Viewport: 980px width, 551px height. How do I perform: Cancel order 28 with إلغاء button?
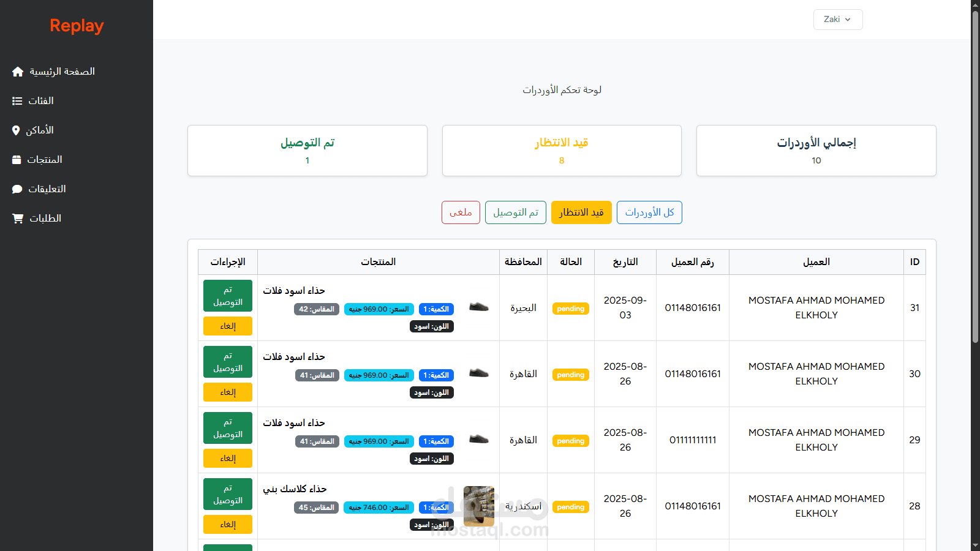pyautogui.click(x=228, y=525)
